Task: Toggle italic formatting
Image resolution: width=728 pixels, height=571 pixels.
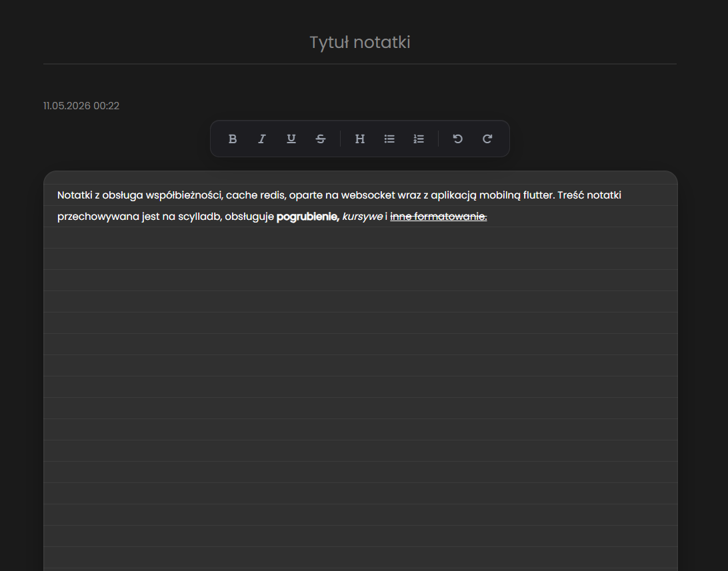Action: 262,139
